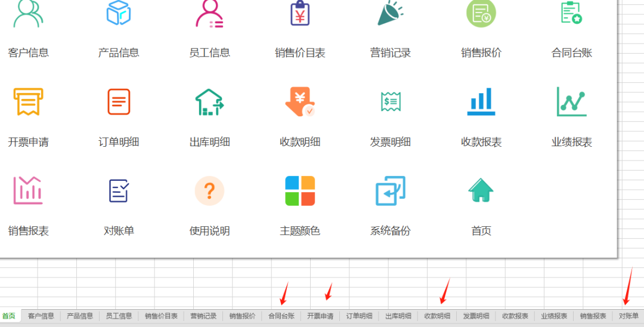This screenshot has height=327, width=644.
Task: Click the 发票明细 receipt dollar icon
Action: (x=391, y=101)
